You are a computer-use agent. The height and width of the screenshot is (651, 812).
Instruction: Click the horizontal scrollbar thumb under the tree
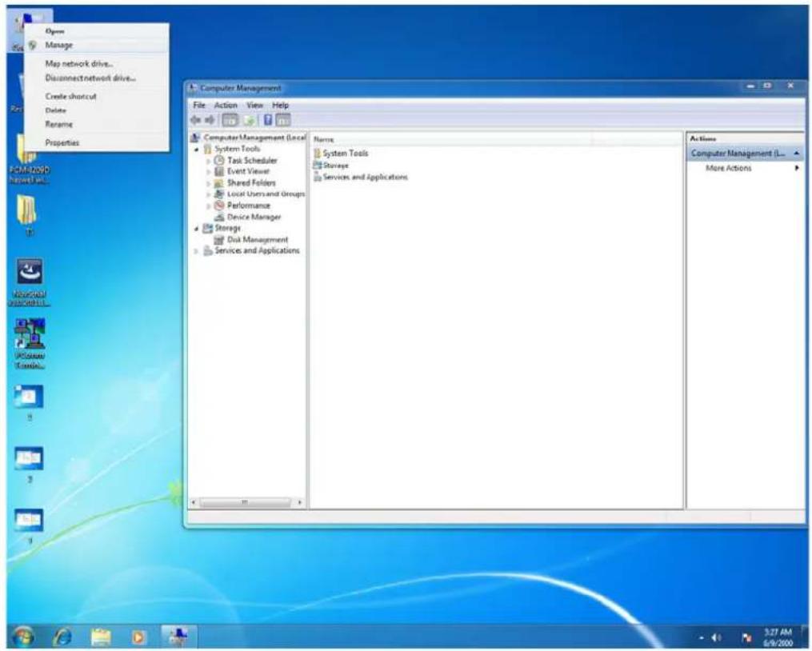[x=245, y=502]
